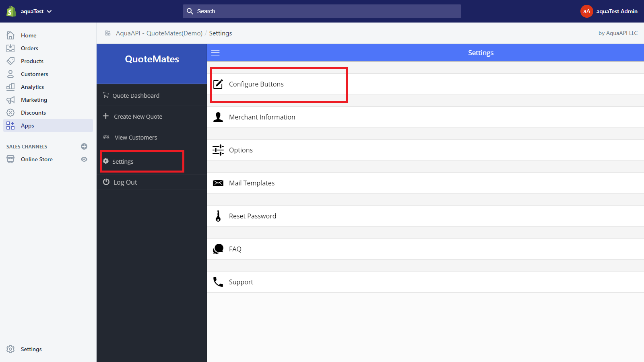The width and height of the screenshot is (644, 362).
Task: View online store via eye icon
Action: pos(84,159)
